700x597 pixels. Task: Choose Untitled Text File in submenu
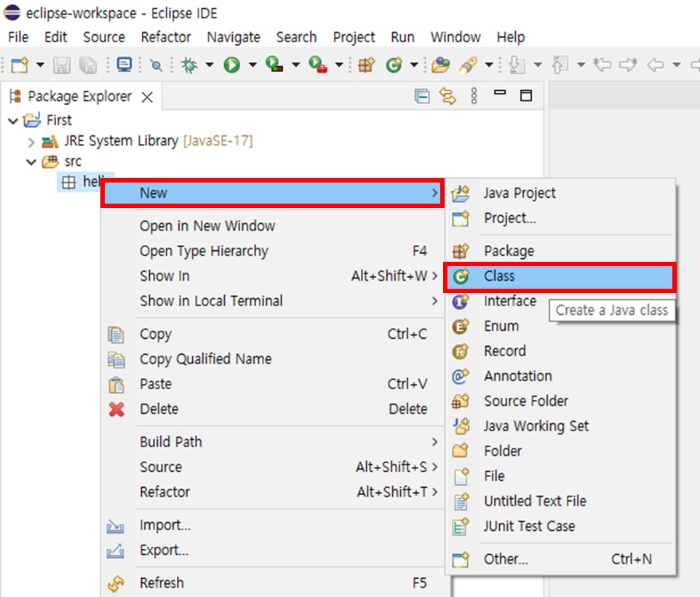(560, 501)
